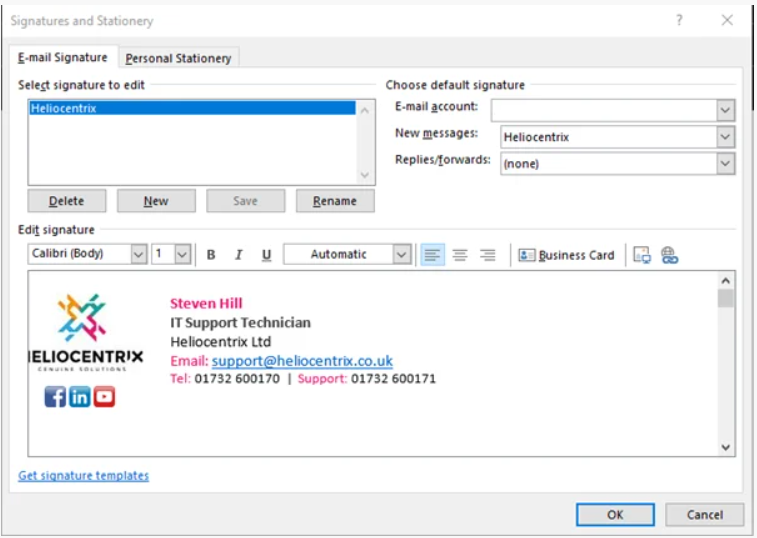Click the Facebook icon in signature
Image resolution: width=757 pixels, height=538 pixels.
point(55,397)
